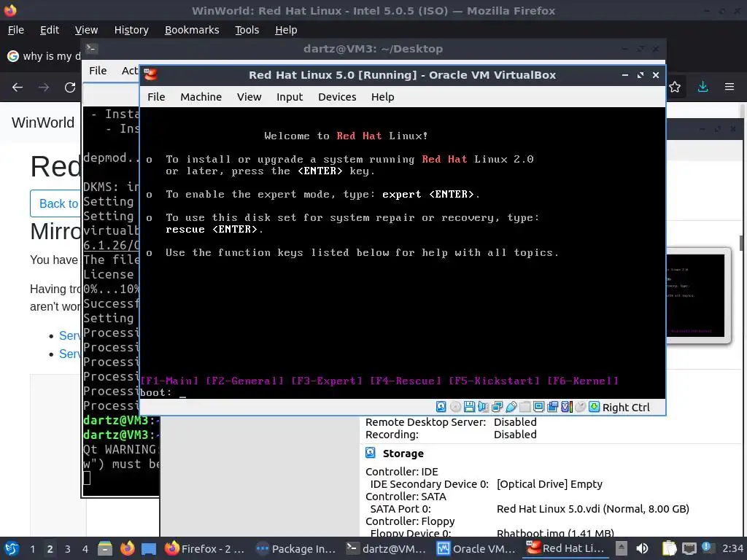
Task: Click the network adapters indicator in VirtualBox status bar
Action: coord(497,407)
